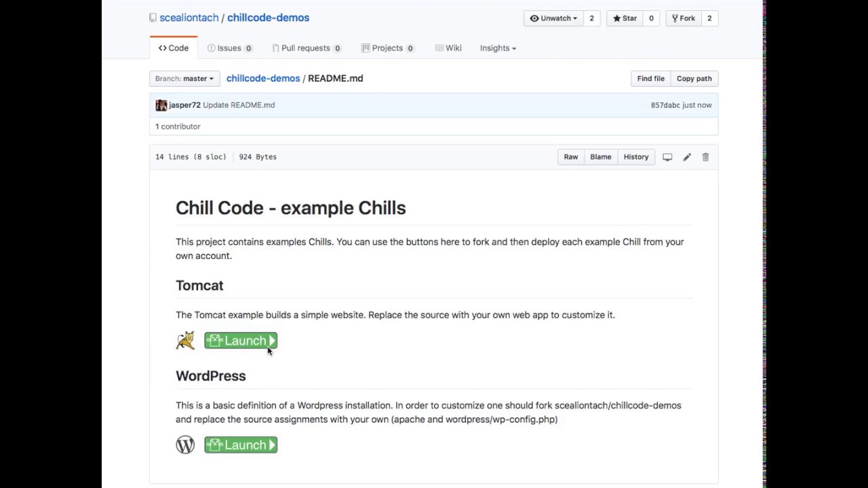Launch the Tomcat example

coord(240,340)
